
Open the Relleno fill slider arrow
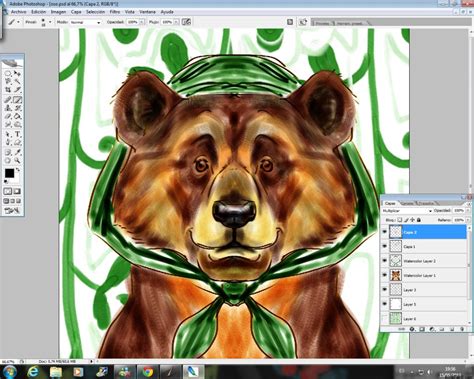[x=468, y=220]
